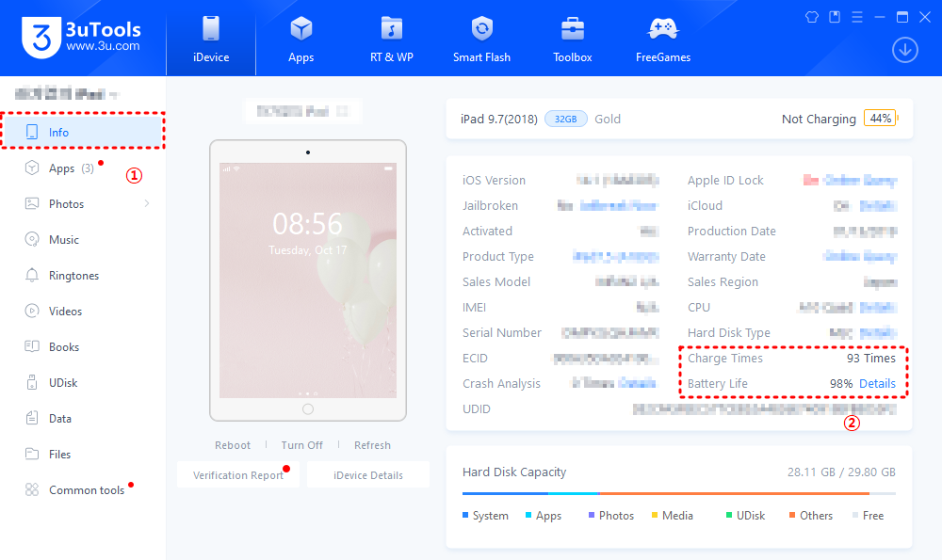Click the 32GB storage badge
This screenshot has height=560, width=942.
tap(565, 119)
